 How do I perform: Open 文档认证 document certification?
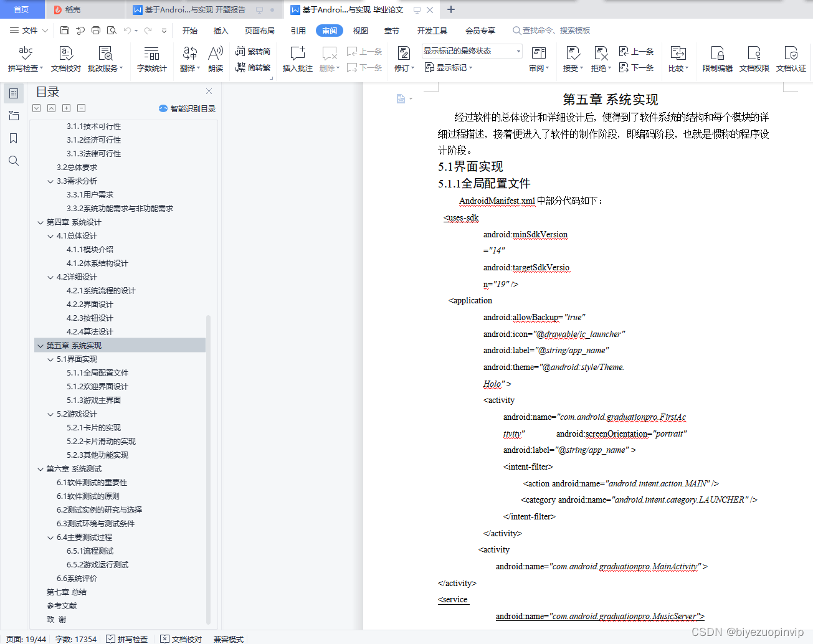[791, 59]
